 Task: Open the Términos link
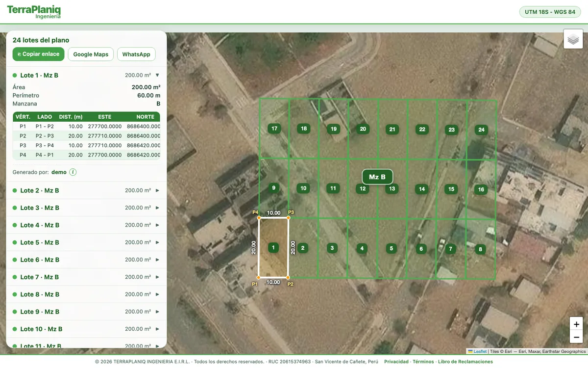(423, 362)
